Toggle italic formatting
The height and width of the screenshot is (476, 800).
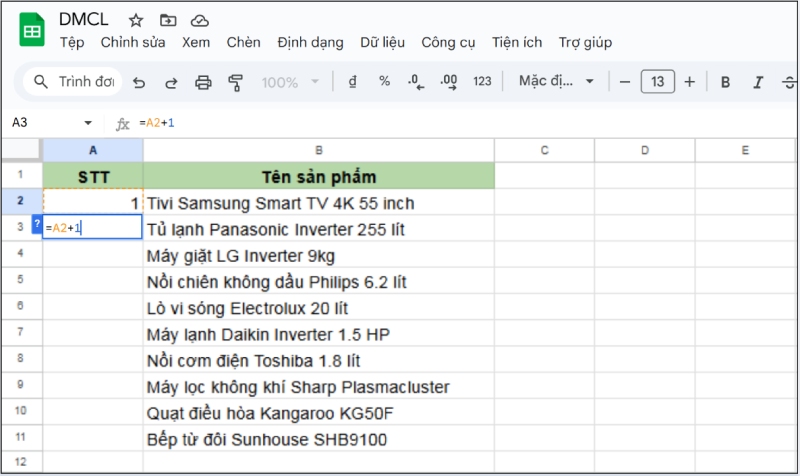758,82
